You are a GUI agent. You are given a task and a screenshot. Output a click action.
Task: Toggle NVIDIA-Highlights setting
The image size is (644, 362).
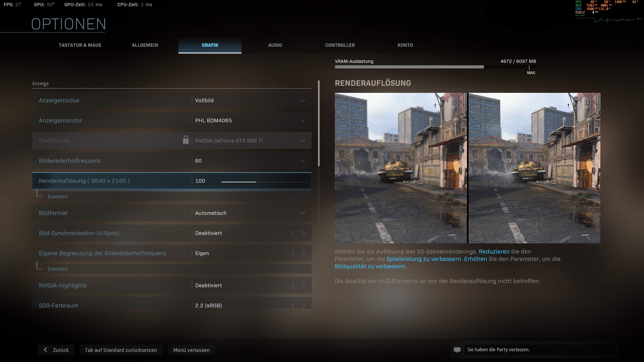(303, 285)
